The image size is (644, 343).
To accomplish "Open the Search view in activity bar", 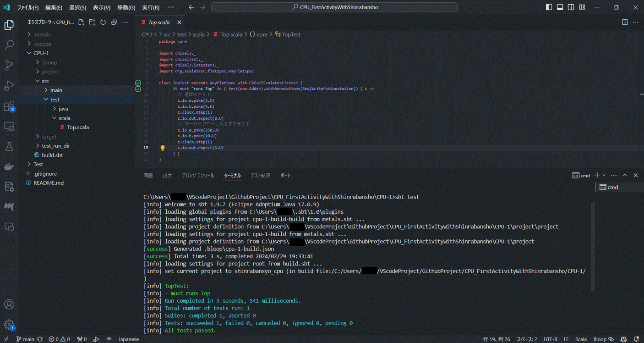I will tap(9, 45).
